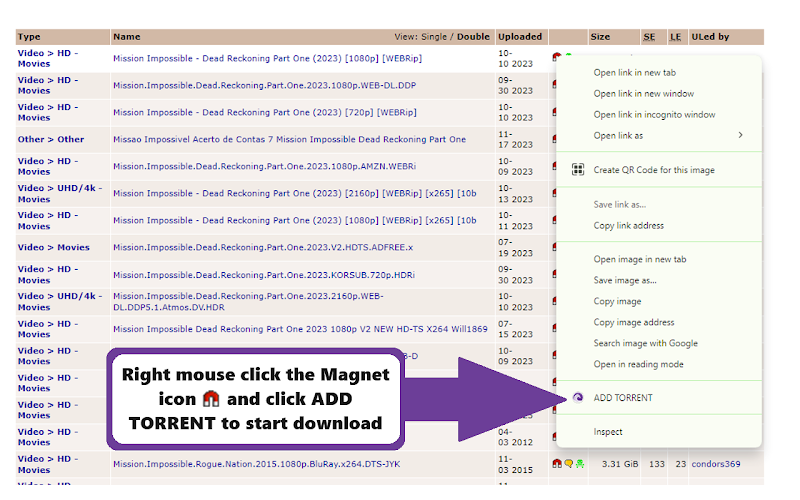The image size is (800, 500).
Task: Open the V2 NEW HD-TS X264 Will1869 torrent
Action: coord(300,329)
